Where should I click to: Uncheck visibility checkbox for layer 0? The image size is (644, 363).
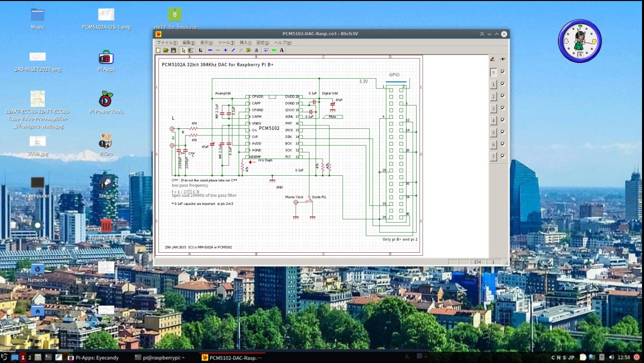pos(502,72)
